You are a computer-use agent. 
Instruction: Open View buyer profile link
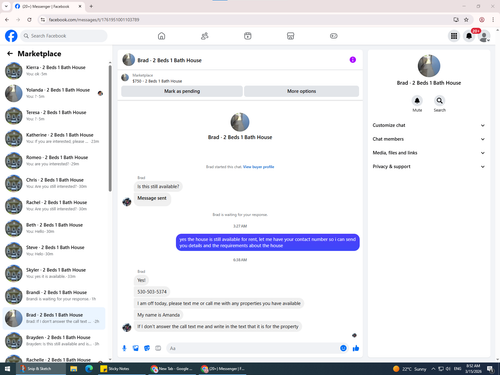pyautogui.click(x=258, y=167)
